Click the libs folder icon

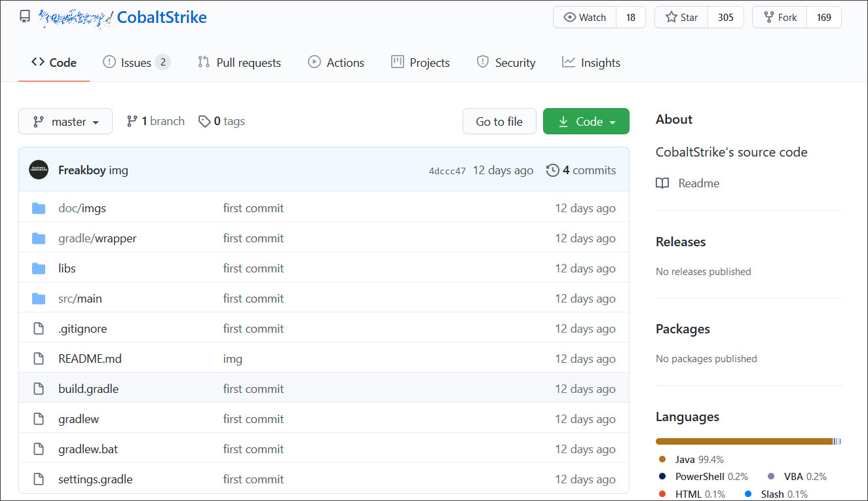(x=39, y=269)
